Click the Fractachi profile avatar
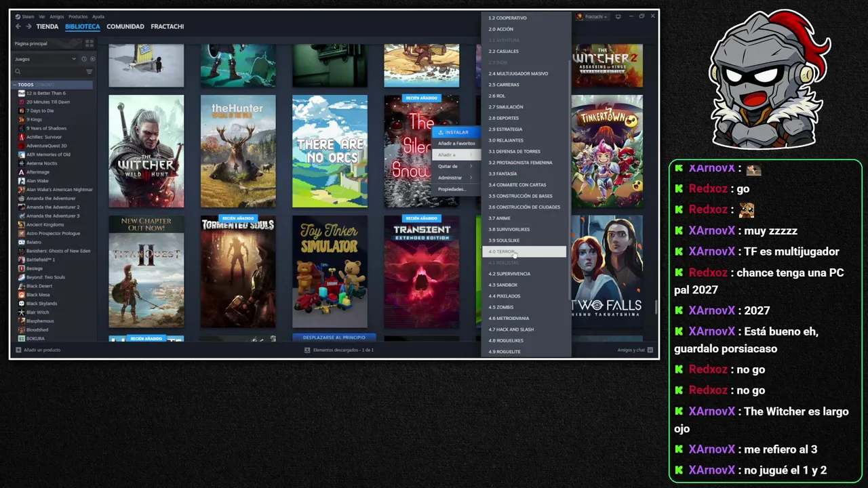The width and height of the screenshot is (868, 488). 579,16
